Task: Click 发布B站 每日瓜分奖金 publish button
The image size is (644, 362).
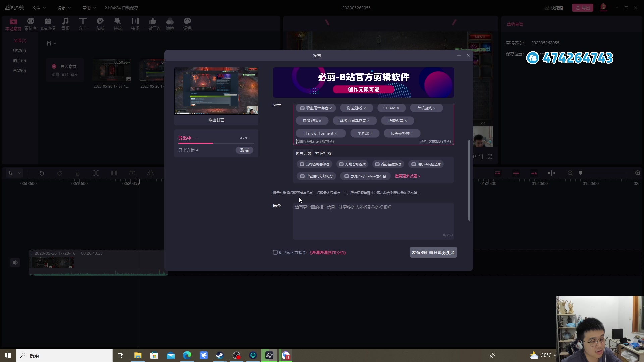Action: coord(433,252)
